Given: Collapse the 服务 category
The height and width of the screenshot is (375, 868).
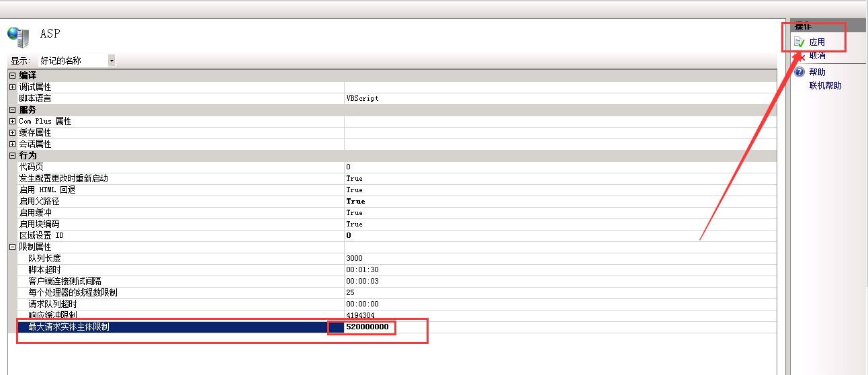Looking at the screenshot, I should coord(12,110).
